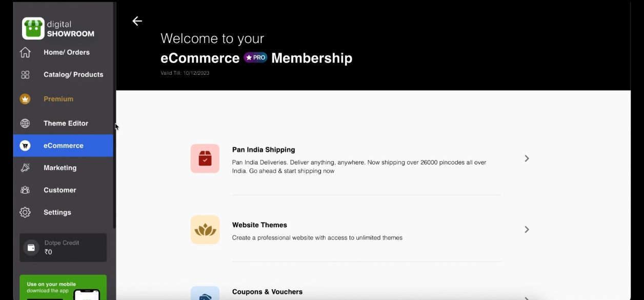Click the Home/Orders house icon
Viewport: 644px width, 300px height.
pos(25,52)
